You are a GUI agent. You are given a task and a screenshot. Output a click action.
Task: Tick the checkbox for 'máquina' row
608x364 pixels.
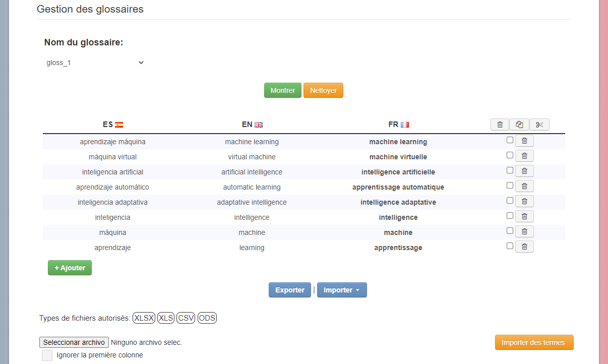coord(510,231)
